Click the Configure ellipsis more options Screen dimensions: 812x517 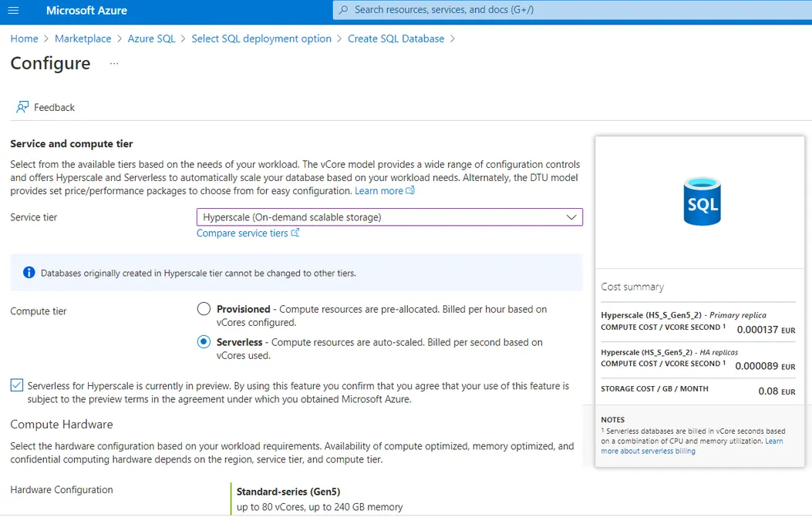(x=114, y=64)
